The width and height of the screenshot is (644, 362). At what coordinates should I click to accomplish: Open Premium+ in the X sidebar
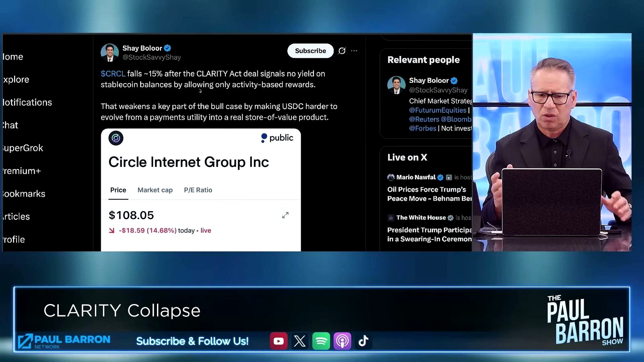point(22,171)
